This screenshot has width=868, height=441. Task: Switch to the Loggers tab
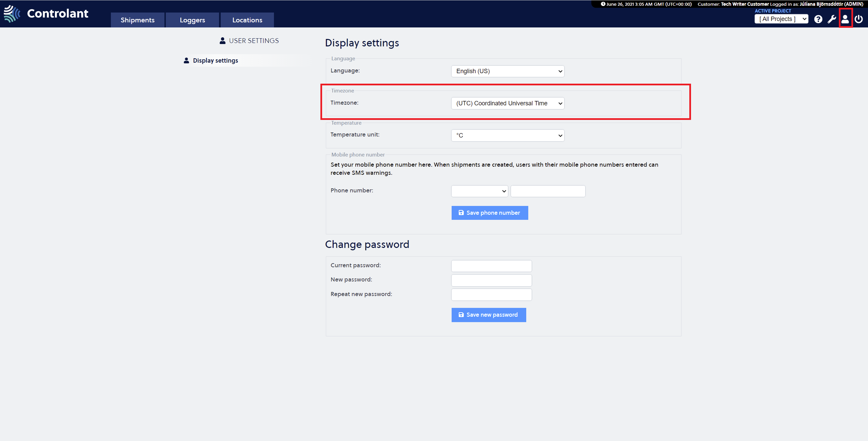192,20
